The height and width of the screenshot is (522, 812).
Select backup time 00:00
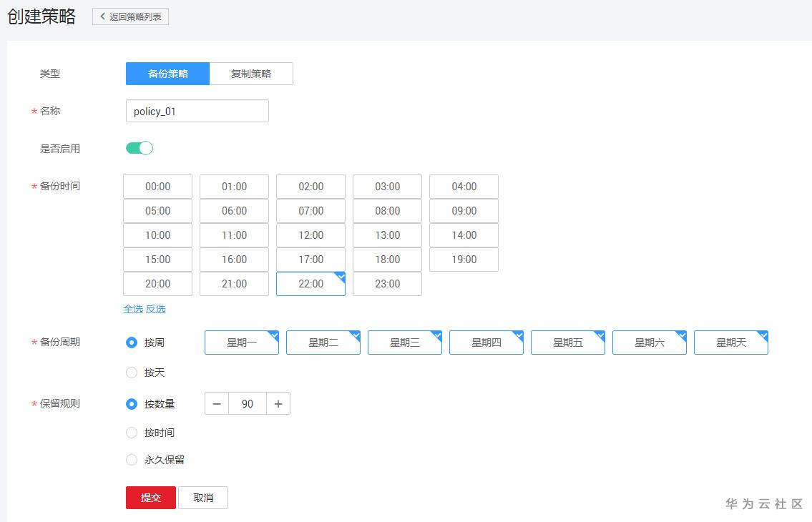157,187
